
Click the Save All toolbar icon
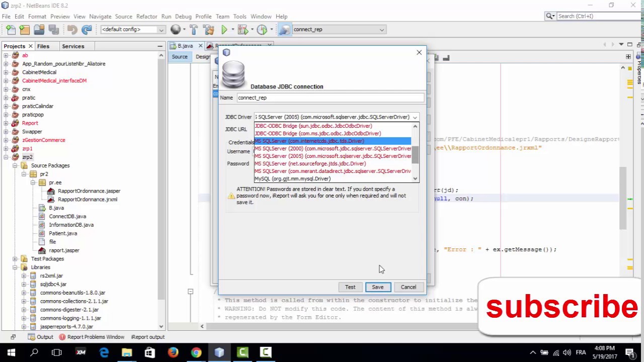point(53,30)
